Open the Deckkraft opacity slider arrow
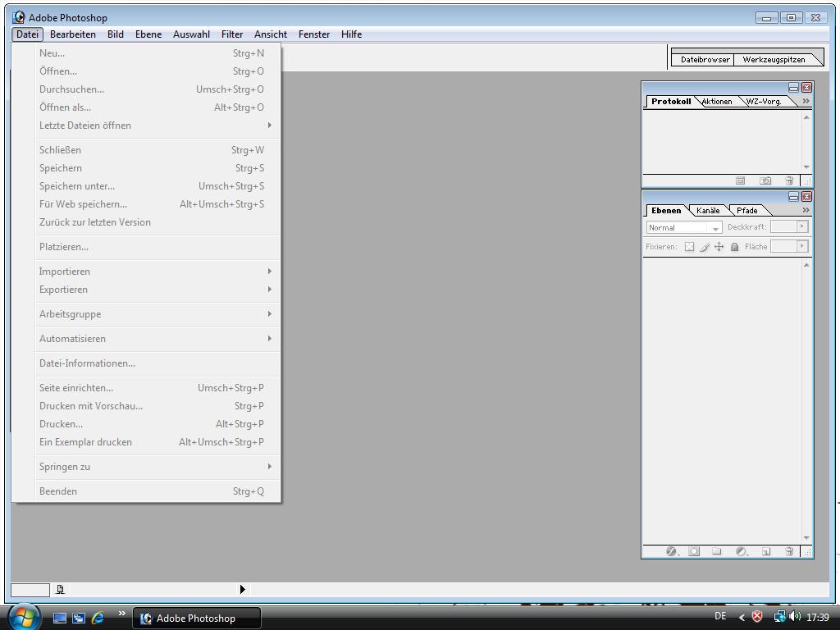This screenshot has width=840, height=630. coord(802,226)
